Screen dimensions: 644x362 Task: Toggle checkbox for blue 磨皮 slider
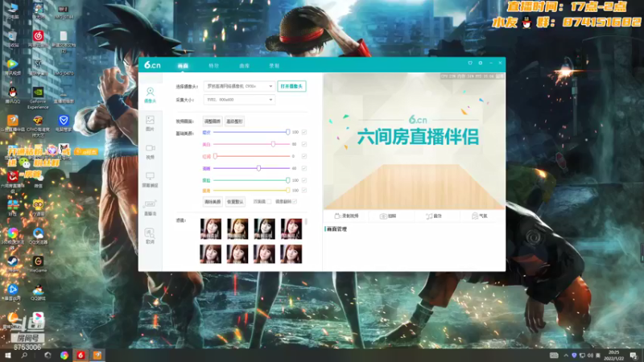point(304,132)
